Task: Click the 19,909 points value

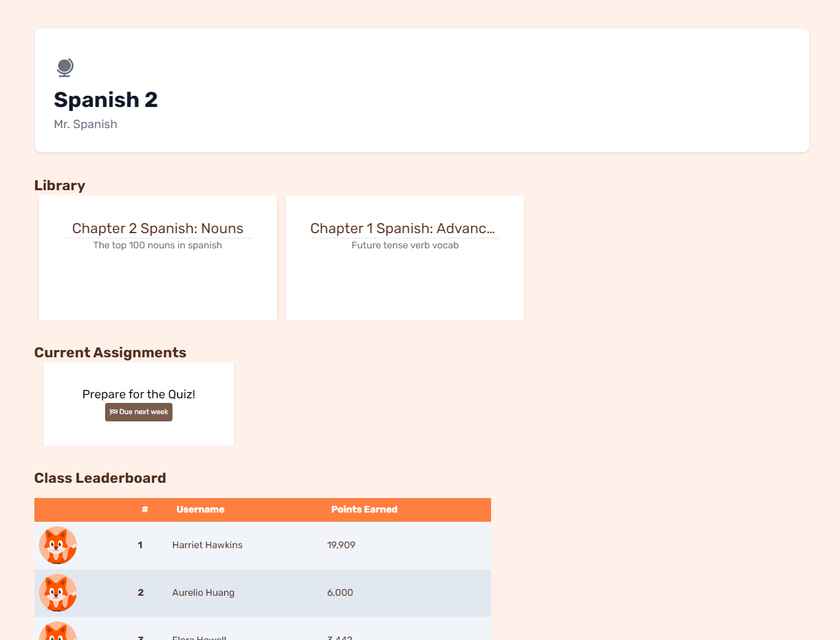Action: tap(341, 545)
